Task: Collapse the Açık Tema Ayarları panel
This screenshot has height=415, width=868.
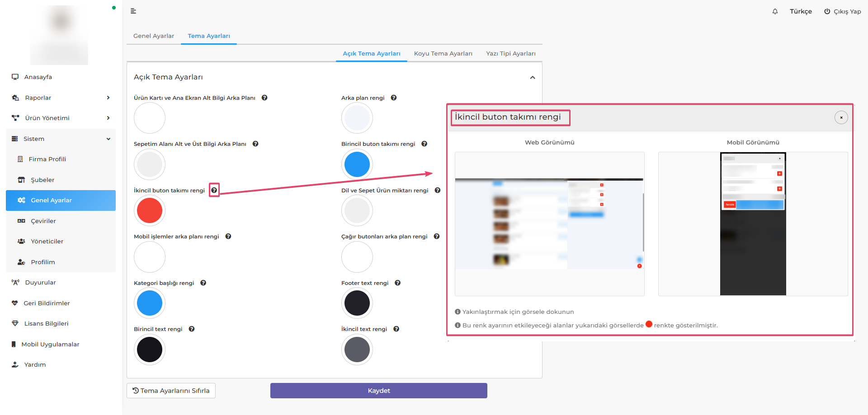Action: pyautogui.click(x=533, y=78)
